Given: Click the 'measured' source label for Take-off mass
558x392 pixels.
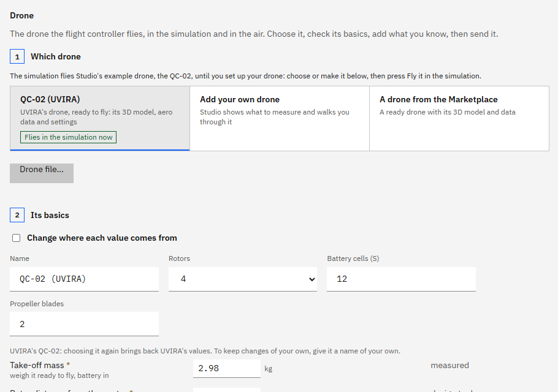Looking at the screenshot, I should 450,365.
